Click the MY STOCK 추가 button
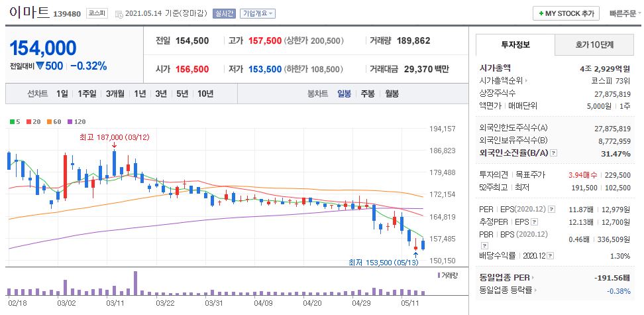 [x=566, y=13]
